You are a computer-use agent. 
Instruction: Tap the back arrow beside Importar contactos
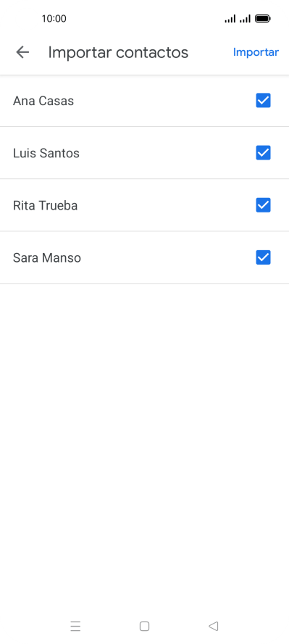[x=22, y=52]
